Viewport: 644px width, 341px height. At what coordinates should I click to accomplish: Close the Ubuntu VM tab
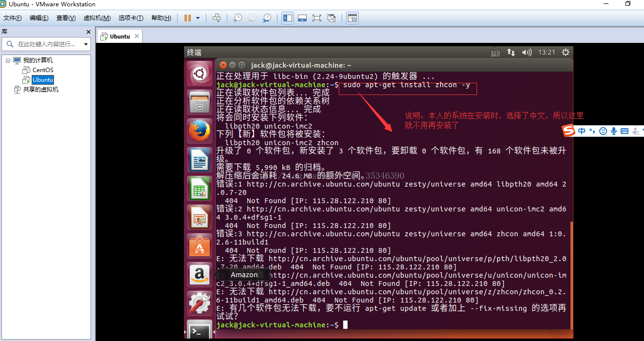point(137,36)
